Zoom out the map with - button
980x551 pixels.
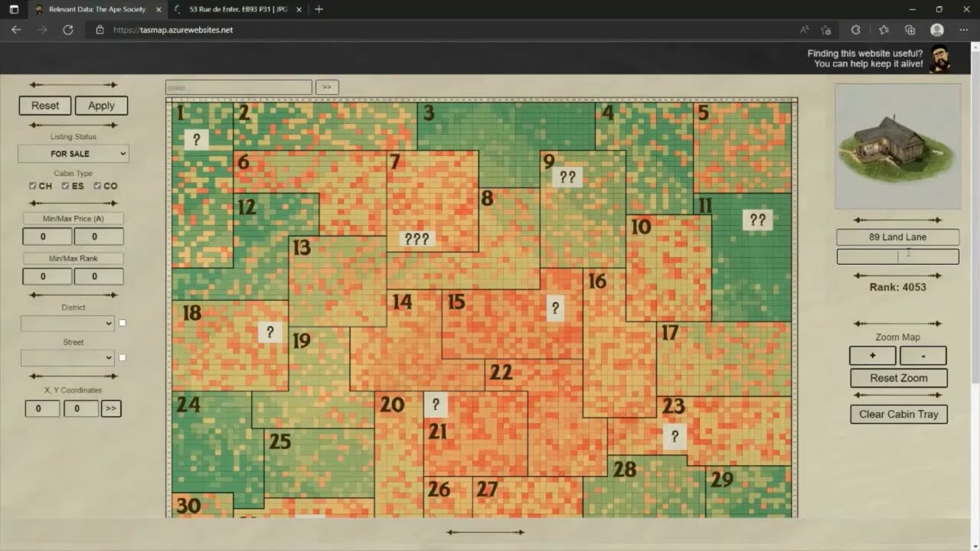(x=923, y=356)
